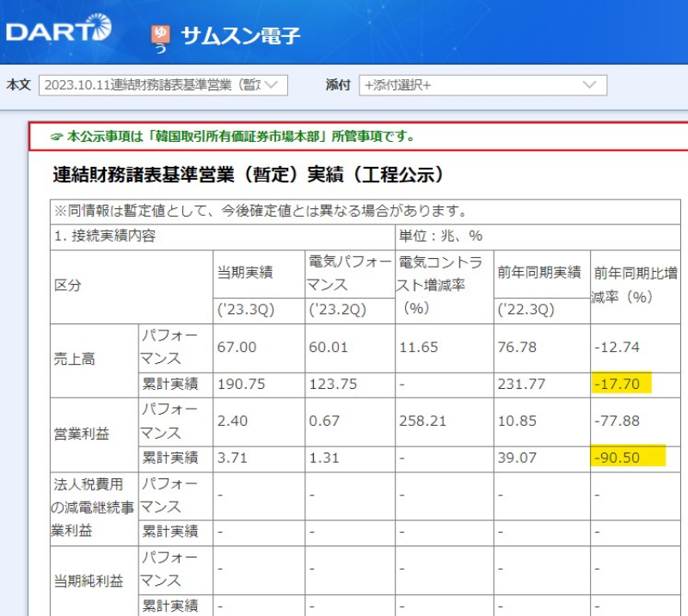
Task: Click the ('23.2Q) period label
Action: [x=350, y=311]
